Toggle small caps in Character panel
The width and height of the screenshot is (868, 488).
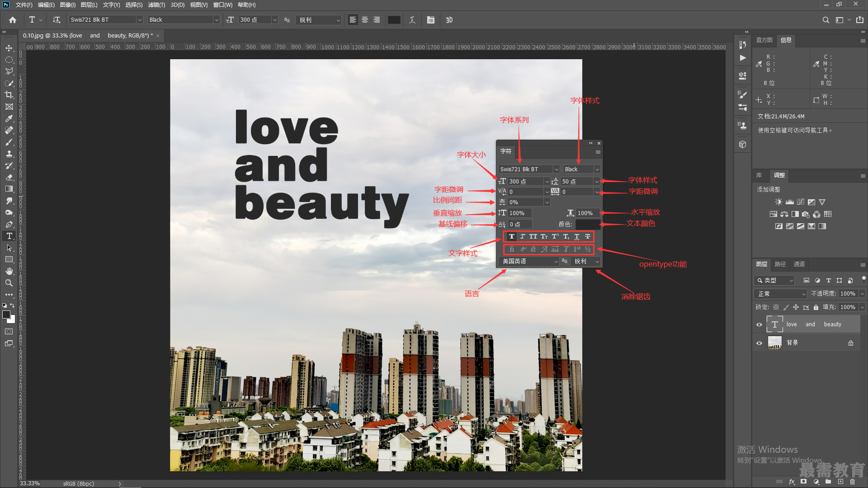click(x=544, y=236)
